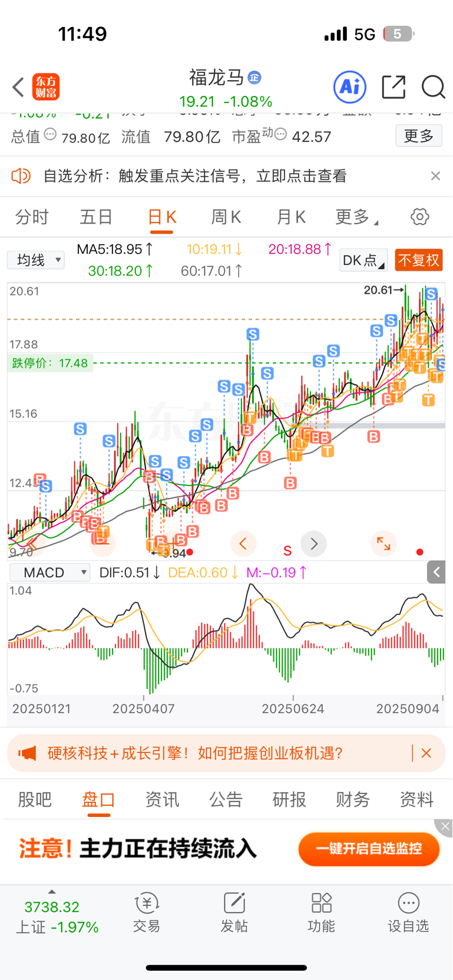Tap the 总值 info bubble icon

(x=51, y=135)
